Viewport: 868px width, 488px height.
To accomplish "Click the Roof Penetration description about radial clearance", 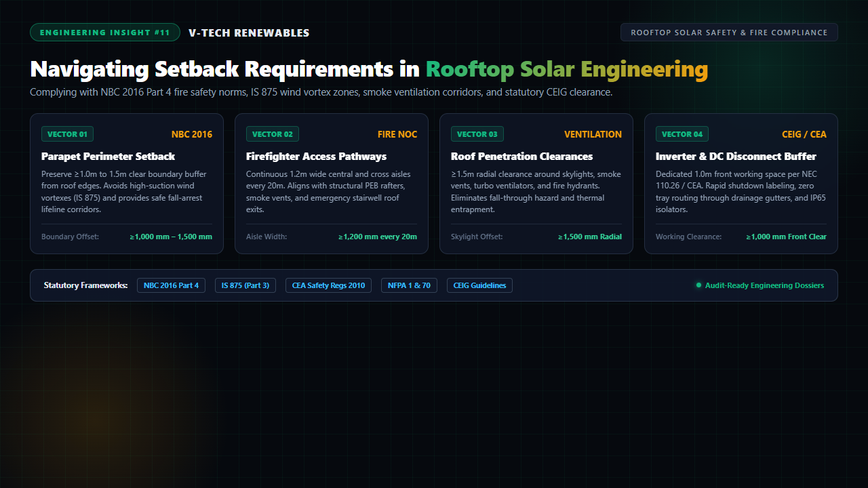I will (x=536, y=192).
